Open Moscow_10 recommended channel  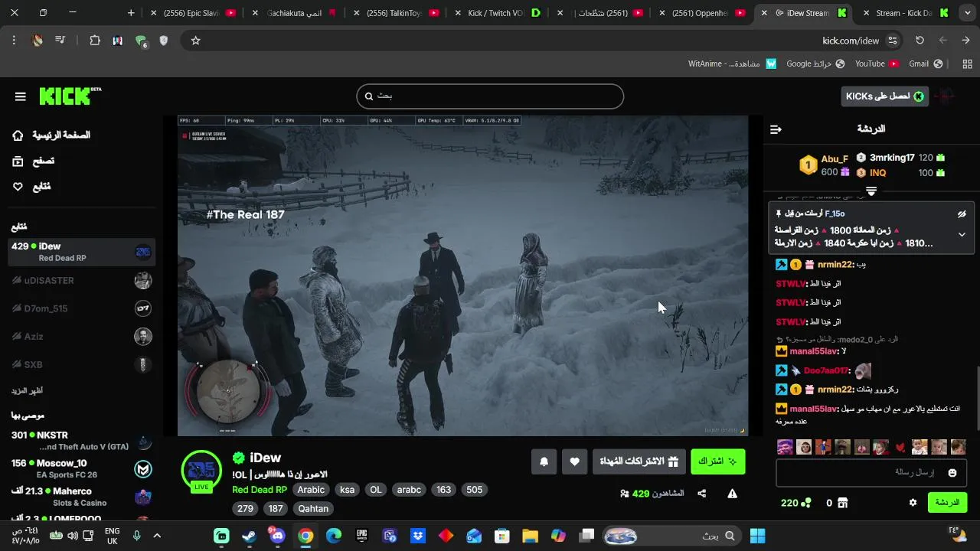(x=81, y=468)
